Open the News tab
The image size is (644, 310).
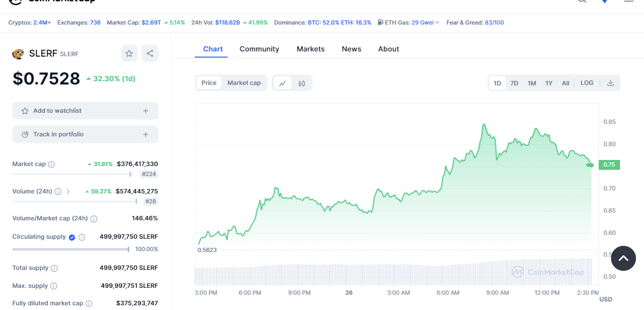352,49
